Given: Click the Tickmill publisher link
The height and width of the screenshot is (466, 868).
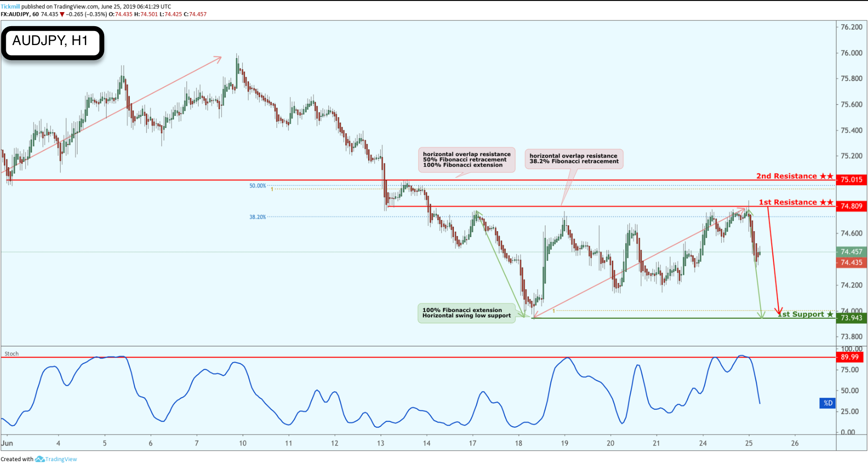Looking at the screenshot, I should (x=10, y=7).
